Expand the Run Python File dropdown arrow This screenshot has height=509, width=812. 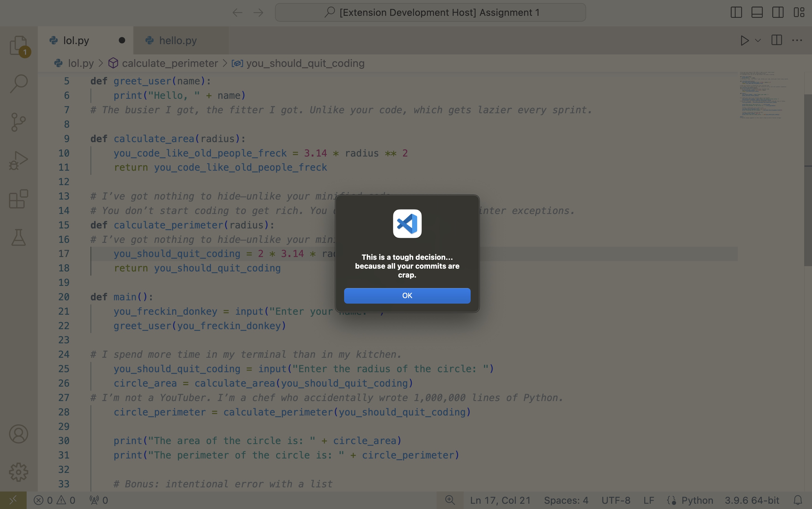click(758, 41)
